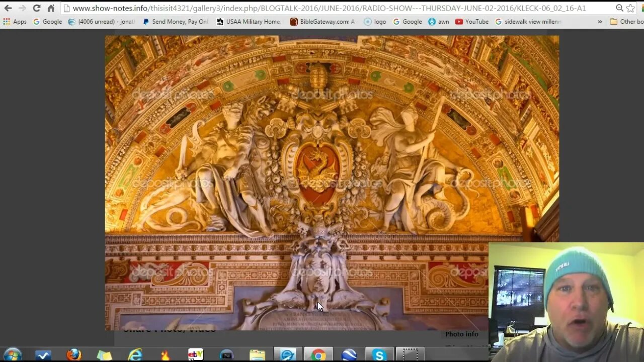Viewport: 644px width, 362px height.
Task: Open the browser home page icon
Action: (x=51, y=8)
